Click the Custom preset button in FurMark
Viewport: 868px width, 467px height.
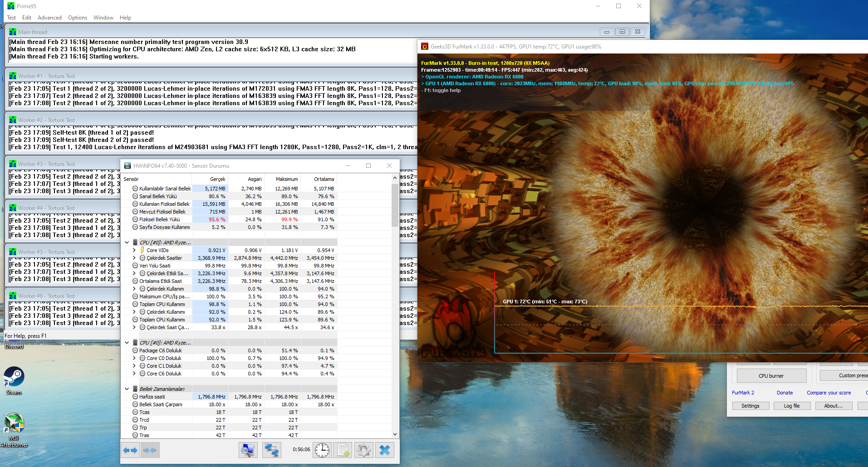844,376
